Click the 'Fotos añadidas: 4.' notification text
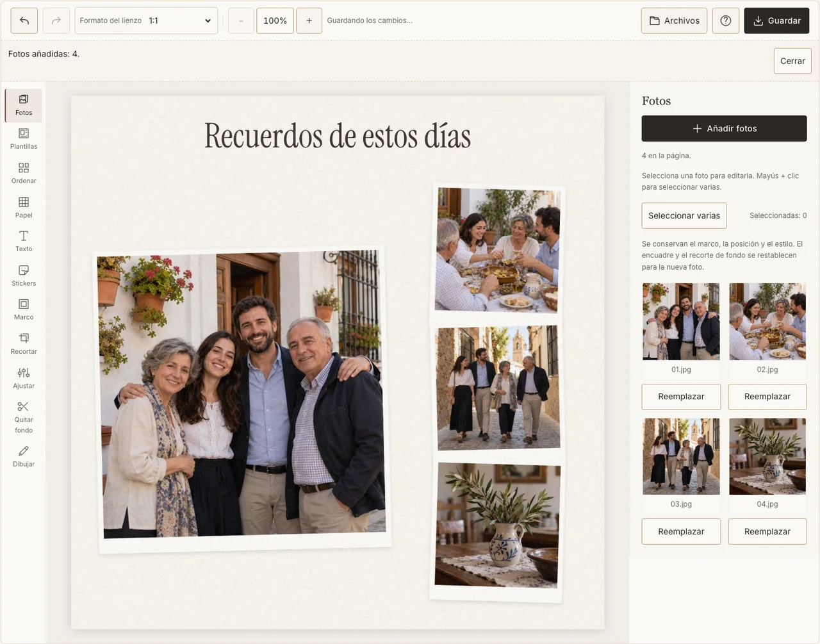The height and width of the screenshot is (644, 820). coord(44,54)
